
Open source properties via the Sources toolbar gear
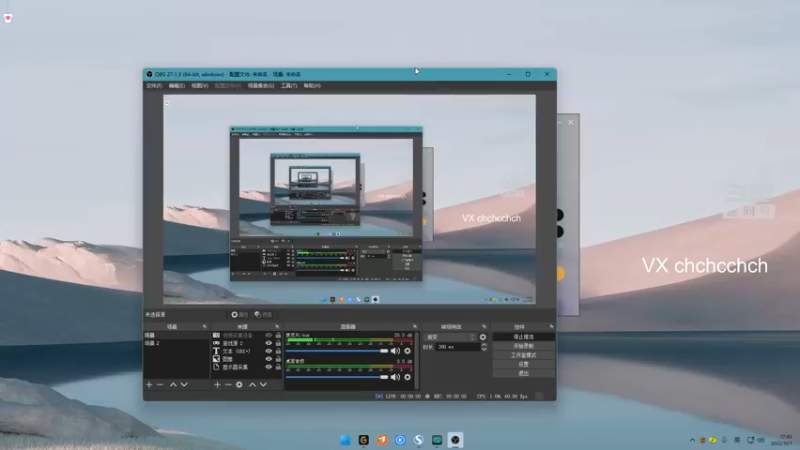[x=239, y=385]
